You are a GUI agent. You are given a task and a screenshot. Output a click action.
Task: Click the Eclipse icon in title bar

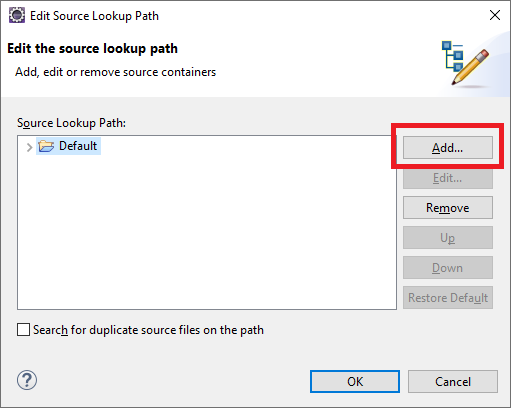point(17,15)
